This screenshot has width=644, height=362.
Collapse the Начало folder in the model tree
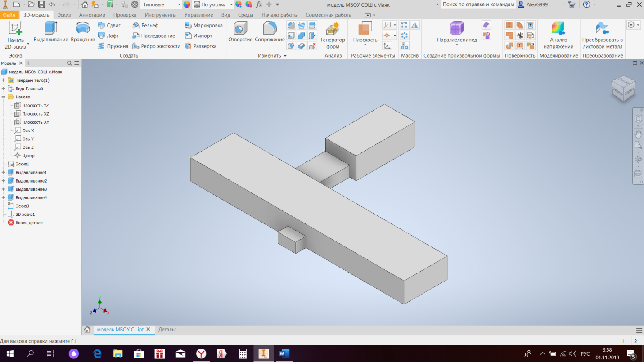tap(4, 97)
